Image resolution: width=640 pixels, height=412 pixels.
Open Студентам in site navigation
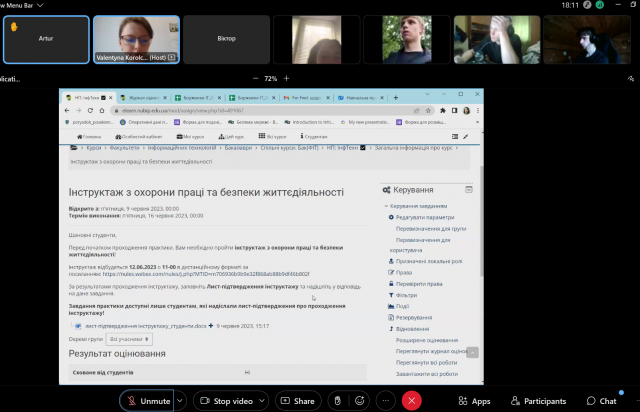[x=313, y=136]
